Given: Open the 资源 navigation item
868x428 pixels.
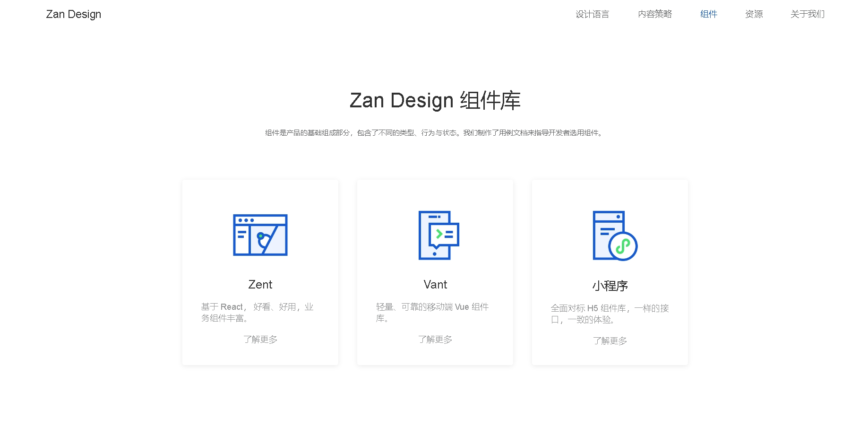Looking at the screenshot, I should [x=754, y=14].
